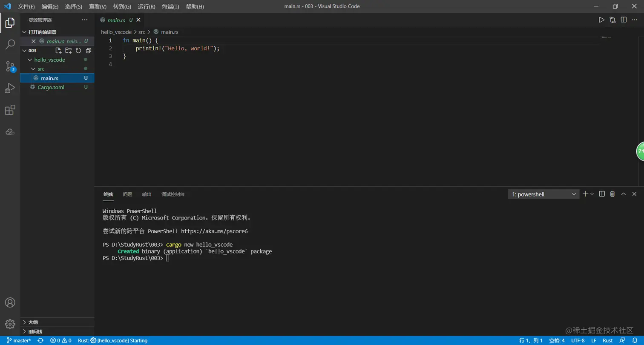Select the main.rs editor tab
The width and height of the screenshot is (644, 345).
click(x=120, y=20)
